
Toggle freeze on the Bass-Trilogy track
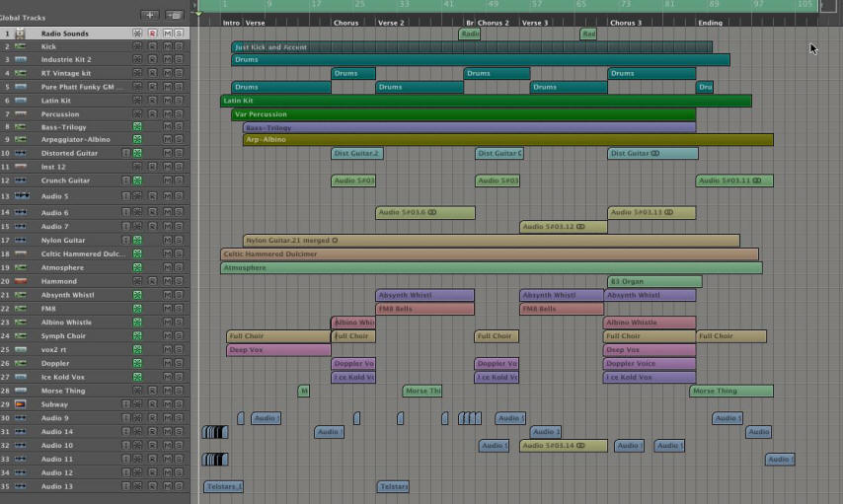tap(137, 127)
